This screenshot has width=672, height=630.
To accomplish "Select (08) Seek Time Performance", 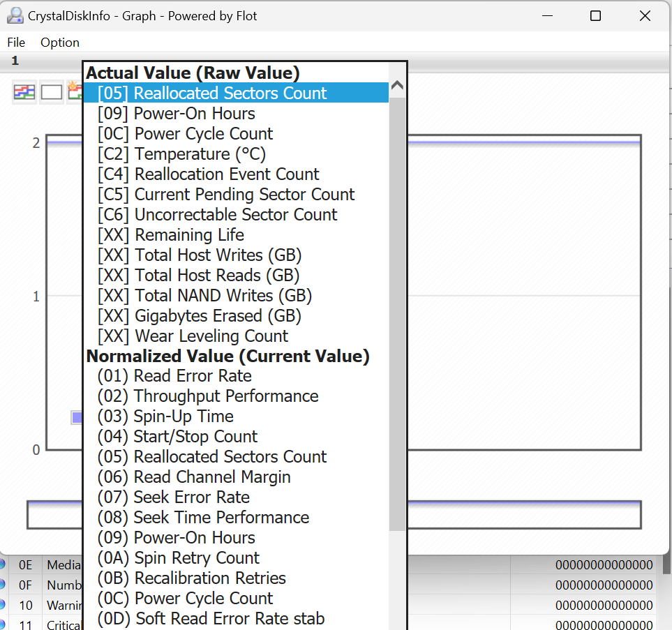I will point(236,517).
